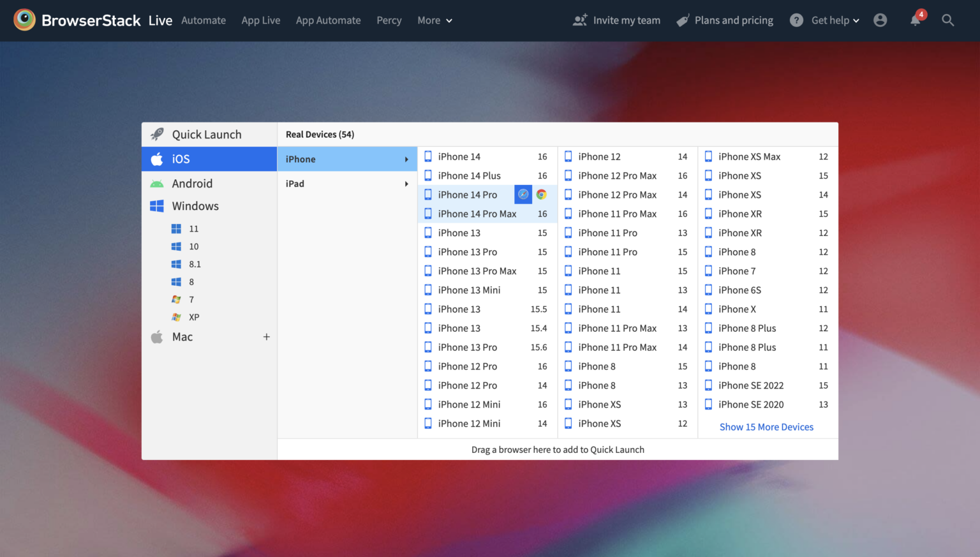Open the notifications bell
The image size is (980, 557).
point(915,20)
